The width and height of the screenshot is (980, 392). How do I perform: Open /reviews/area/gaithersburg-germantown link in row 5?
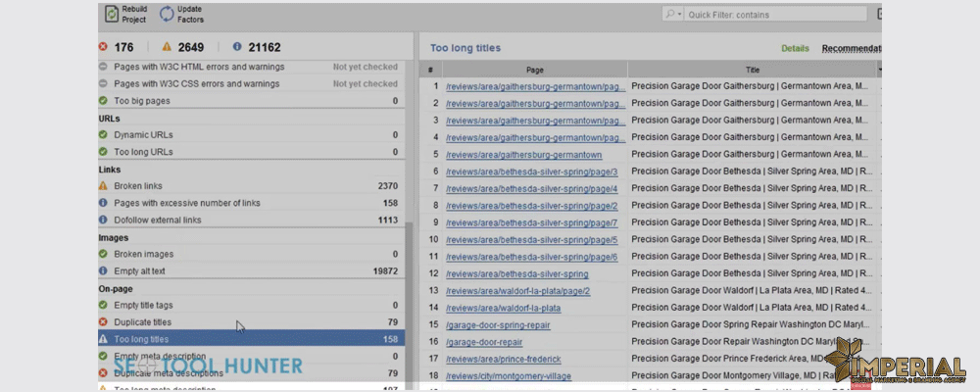[523, 155]
